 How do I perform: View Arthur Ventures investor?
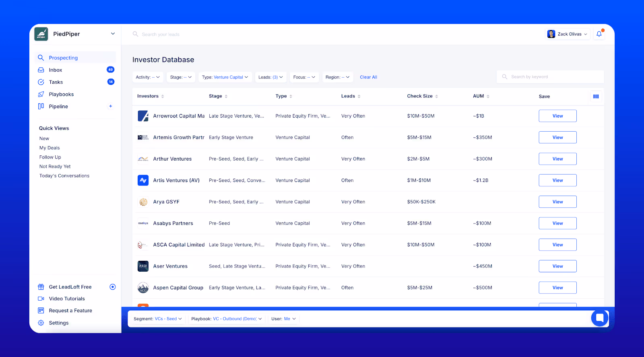click(558, 159)
